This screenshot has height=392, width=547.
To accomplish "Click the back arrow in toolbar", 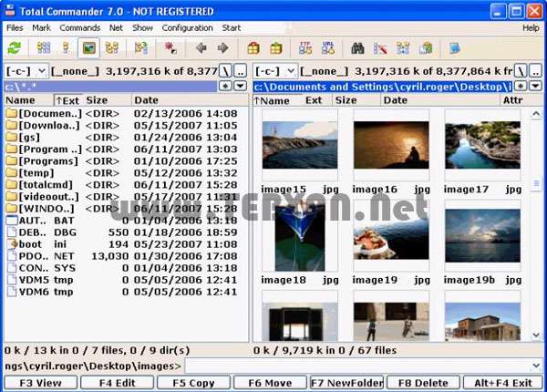I will point(201,47).
